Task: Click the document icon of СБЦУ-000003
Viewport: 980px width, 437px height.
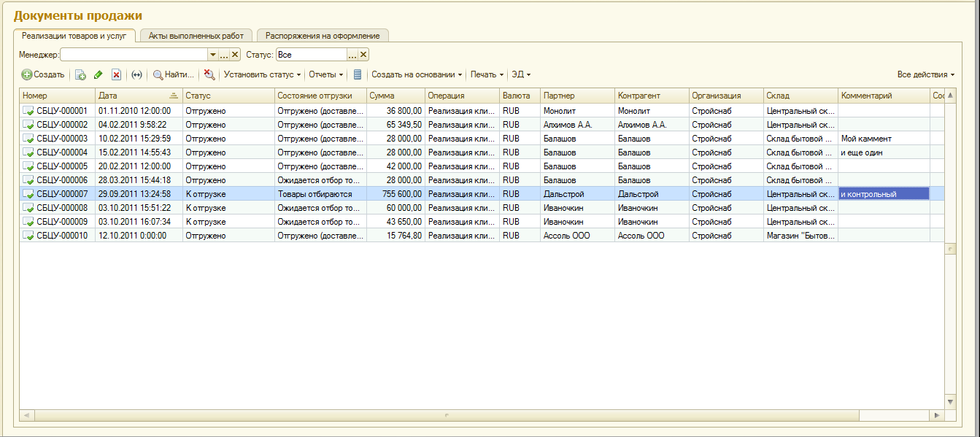Action: point(28,139)
